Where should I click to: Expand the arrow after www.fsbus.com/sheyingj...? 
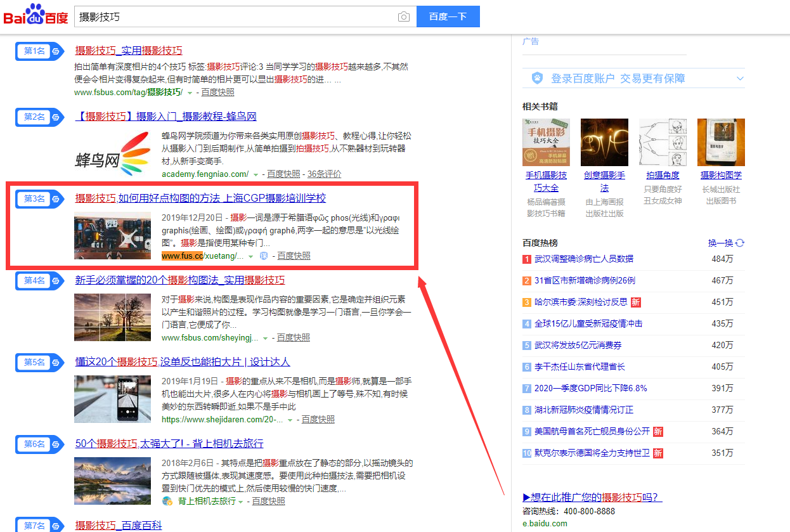(x=266, y=338)
